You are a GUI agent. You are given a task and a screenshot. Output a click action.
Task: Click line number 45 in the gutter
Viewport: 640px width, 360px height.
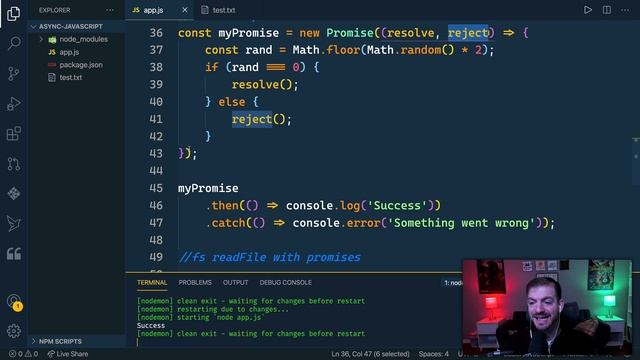click(x=156, y=188)
